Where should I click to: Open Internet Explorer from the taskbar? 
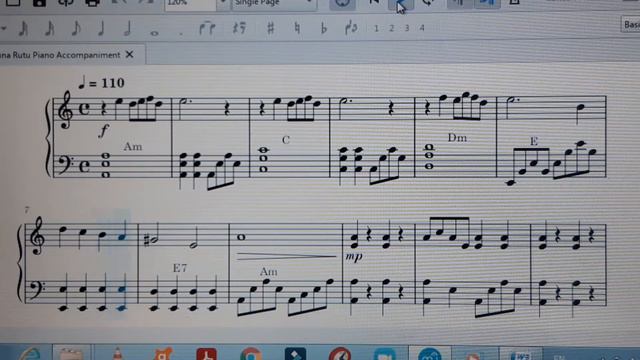[29, 354]
